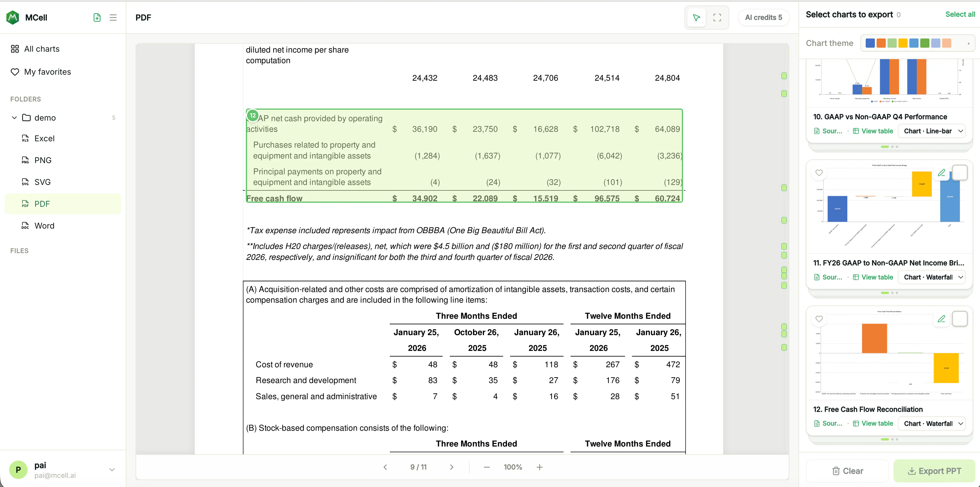Open View table for FY26 Net Income Bridge
Viewport: 980px width, 487px height.
(x=873, y=277)
